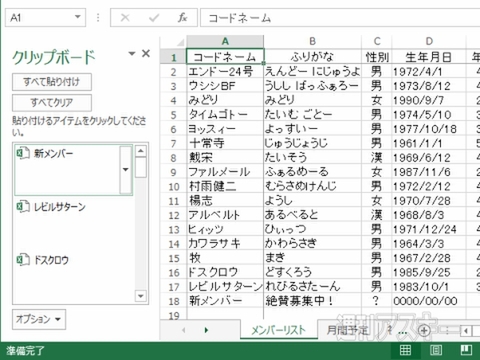
Task: Select column C header
Action: (x=377, y=41)
